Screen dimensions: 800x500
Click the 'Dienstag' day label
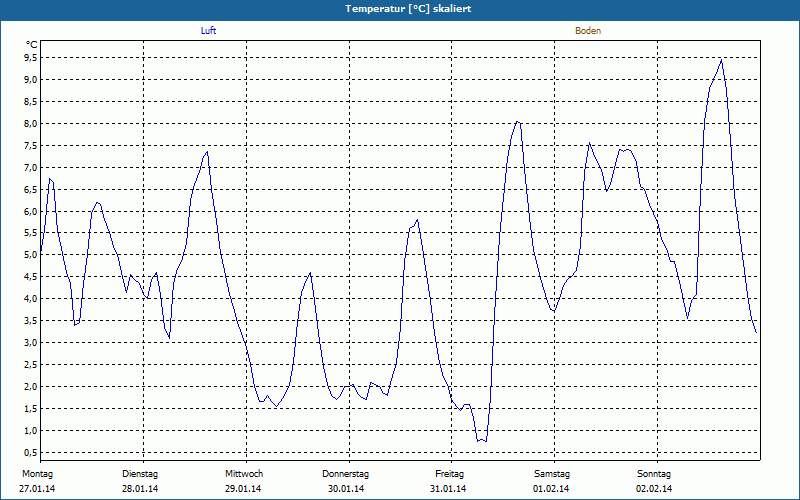[140, 474]
